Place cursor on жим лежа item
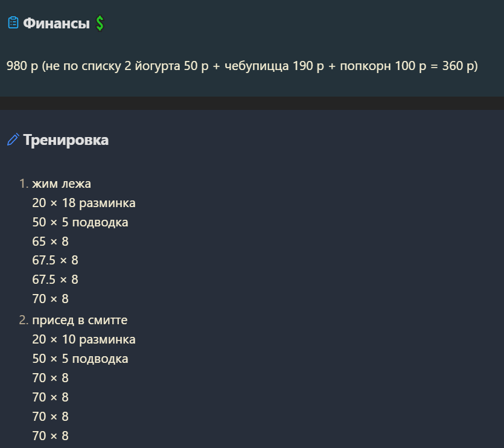 pyautogui.click(x=62, y=184)
